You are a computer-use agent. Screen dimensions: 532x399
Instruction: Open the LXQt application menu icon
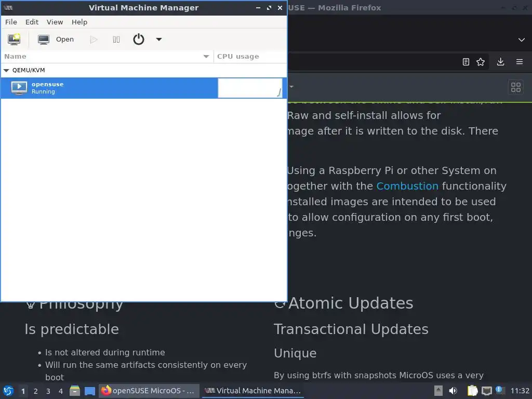(8, 391)
